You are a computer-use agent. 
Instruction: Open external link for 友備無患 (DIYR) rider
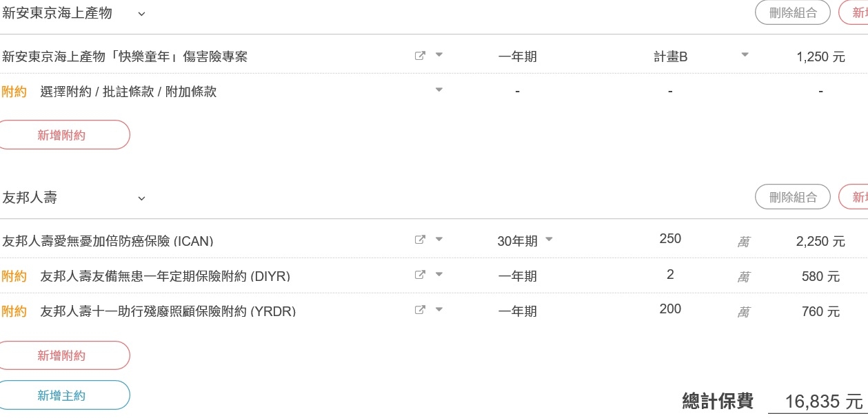[420, 275]
